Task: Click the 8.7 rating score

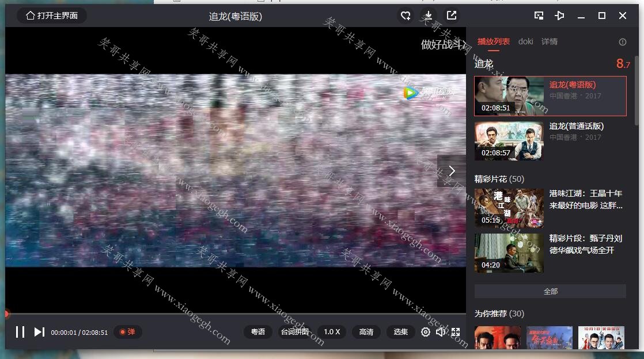Action: click(x=623, y=64)
